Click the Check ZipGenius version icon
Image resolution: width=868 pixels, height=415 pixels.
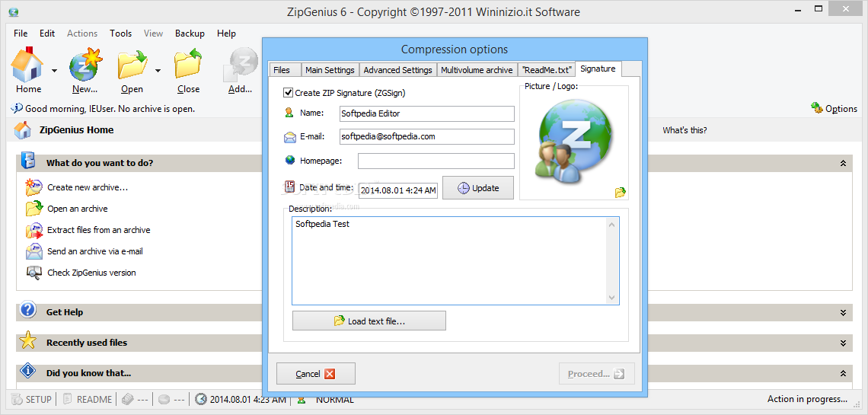click(x=34, y=273)
